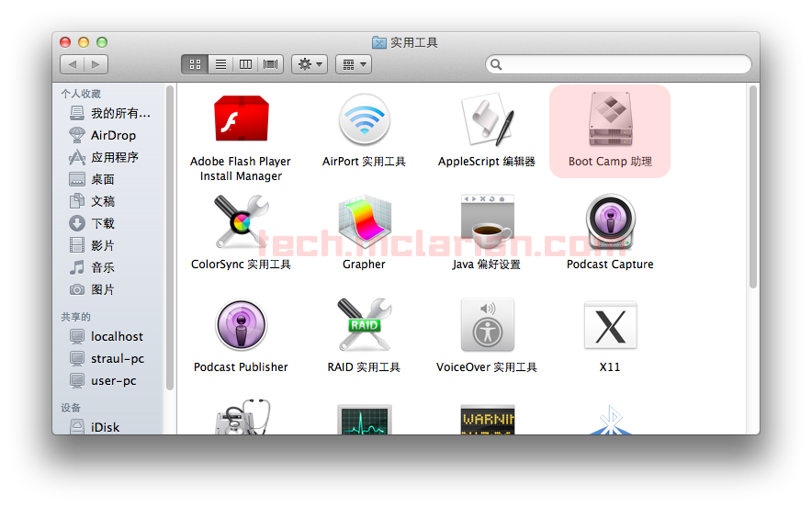Select the VoiceOver 实用工具 icon
The height and width of the screenshot is (507, 812).
(488, 325)
